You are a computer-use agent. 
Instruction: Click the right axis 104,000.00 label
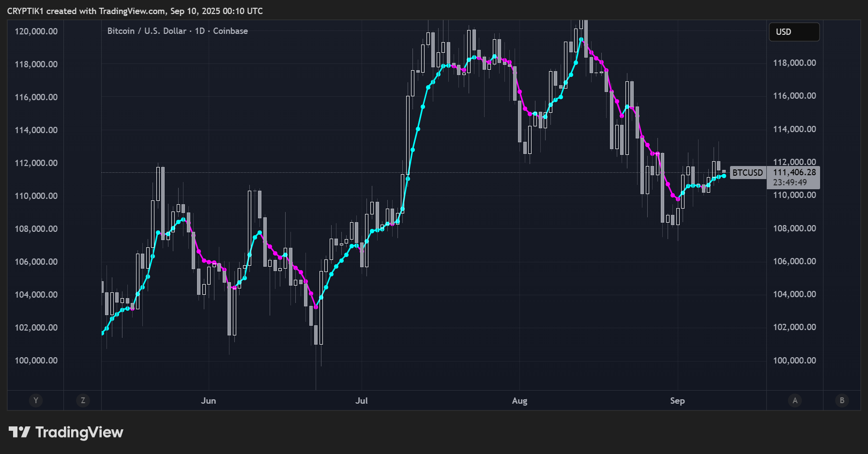pyautogui.click(x=794, y=294)
